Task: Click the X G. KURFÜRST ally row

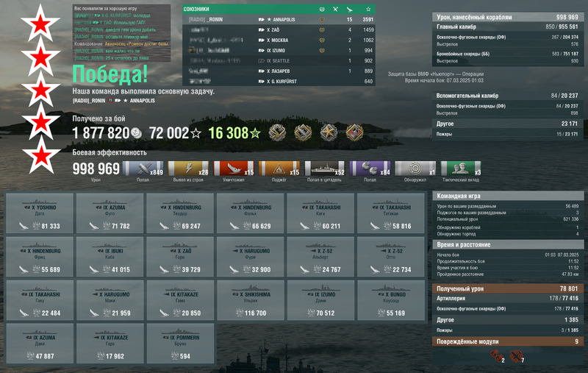Action: pos(279,81)
